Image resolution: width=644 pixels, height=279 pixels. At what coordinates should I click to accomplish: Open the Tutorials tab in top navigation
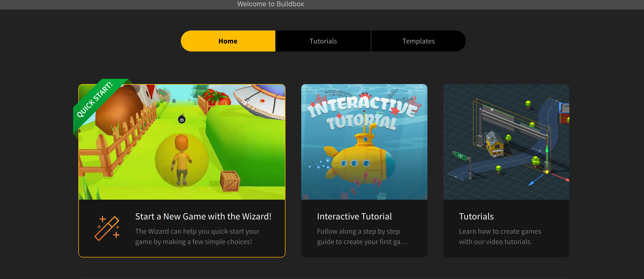[323, 41]
